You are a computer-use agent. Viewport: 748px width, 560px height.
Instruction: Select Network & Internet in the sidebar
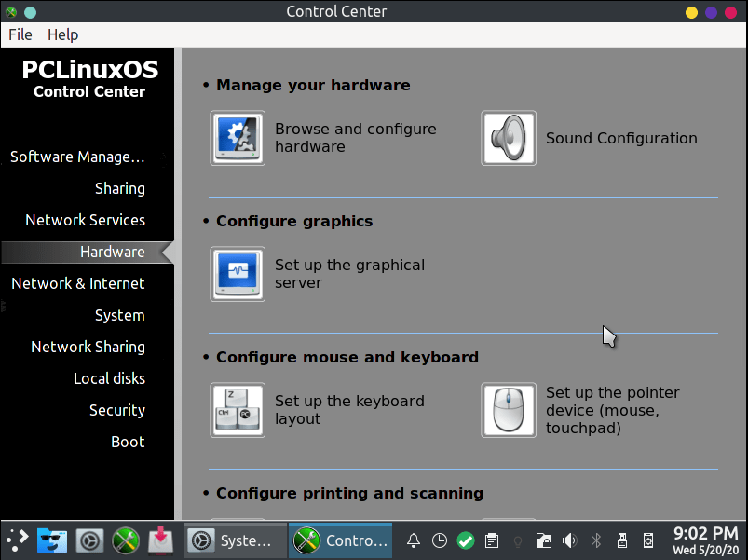pos(79,283)
